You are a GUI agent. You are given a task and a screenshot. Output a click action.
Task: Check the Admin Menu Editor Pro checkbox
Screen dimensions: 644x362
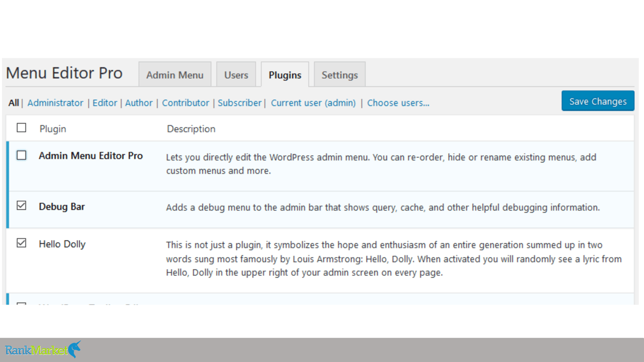[21, 155]
